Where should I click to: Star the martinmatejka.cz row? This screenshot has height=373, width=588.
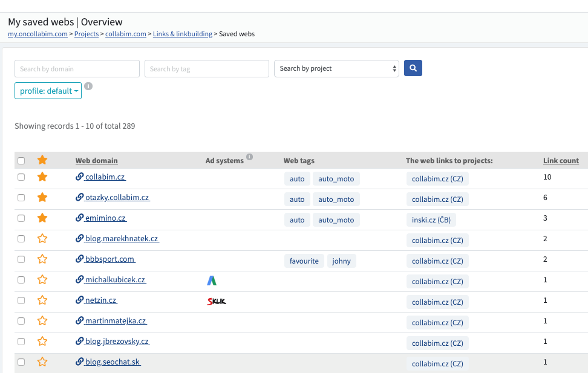coord(42,321)
